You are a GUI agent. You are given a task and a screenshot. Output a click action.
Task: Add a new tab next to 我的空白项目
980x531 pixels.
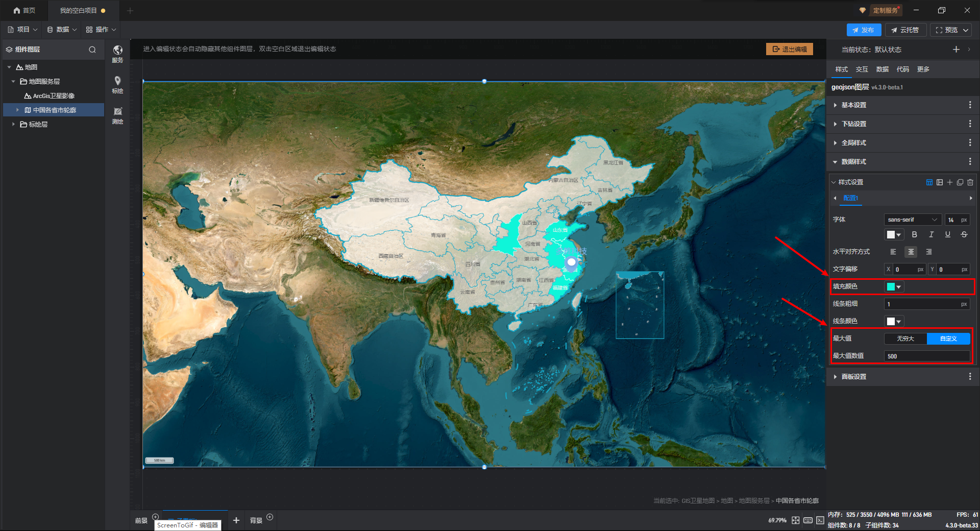click(x=130, y=11)
